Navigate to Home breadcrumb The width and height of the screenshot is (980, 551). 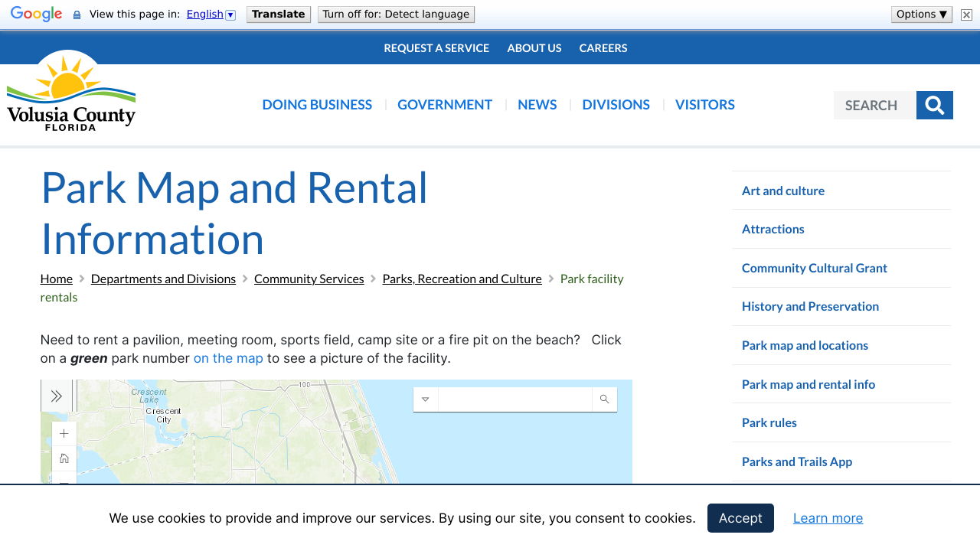coord(57,279)
